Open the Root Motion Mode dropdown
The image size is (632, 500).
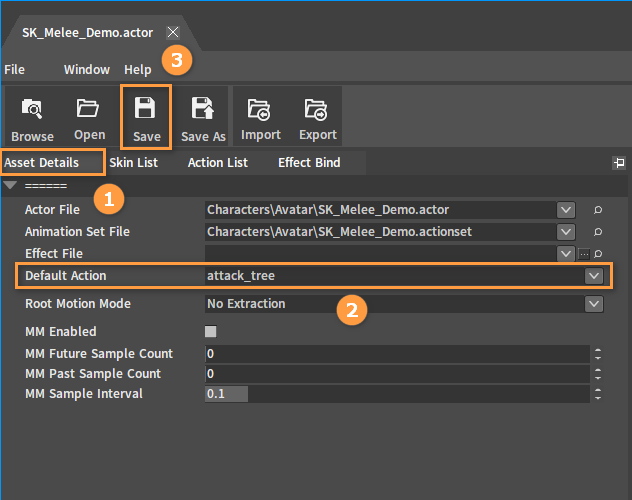(594, 304)
